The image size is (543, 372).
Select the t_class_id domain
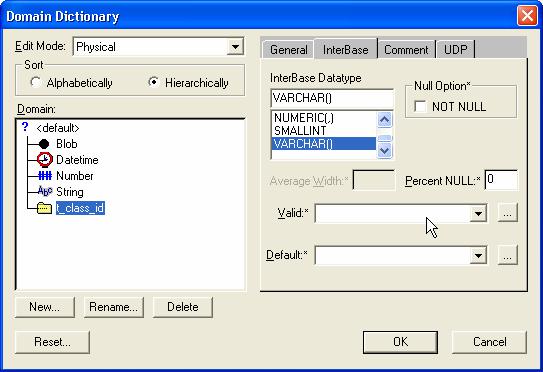[x=80, y=208]
